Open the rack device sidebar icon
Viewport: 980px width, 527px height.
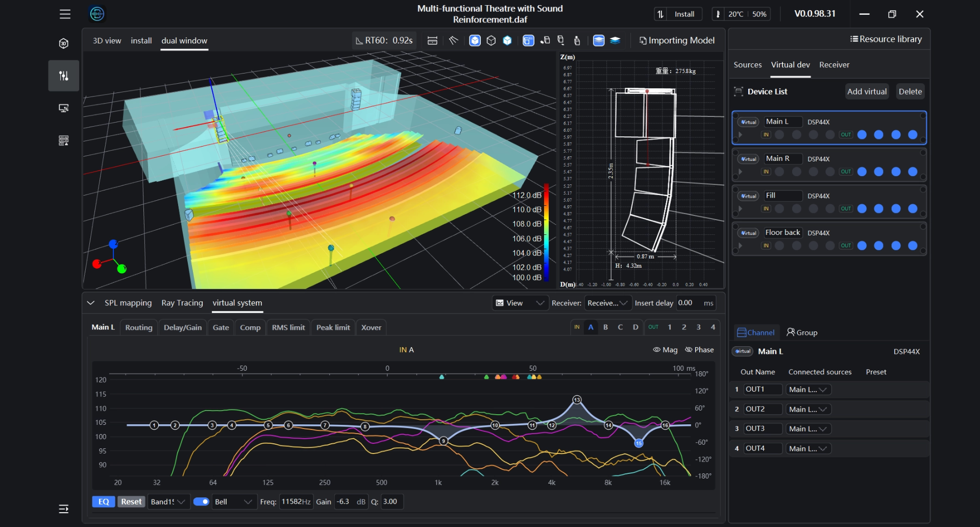[64, 140]
